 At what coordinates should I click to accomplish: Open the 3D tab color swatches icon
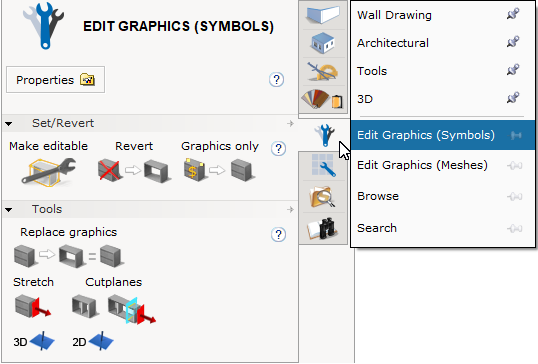pyautogui.click(x=323, y=99)
